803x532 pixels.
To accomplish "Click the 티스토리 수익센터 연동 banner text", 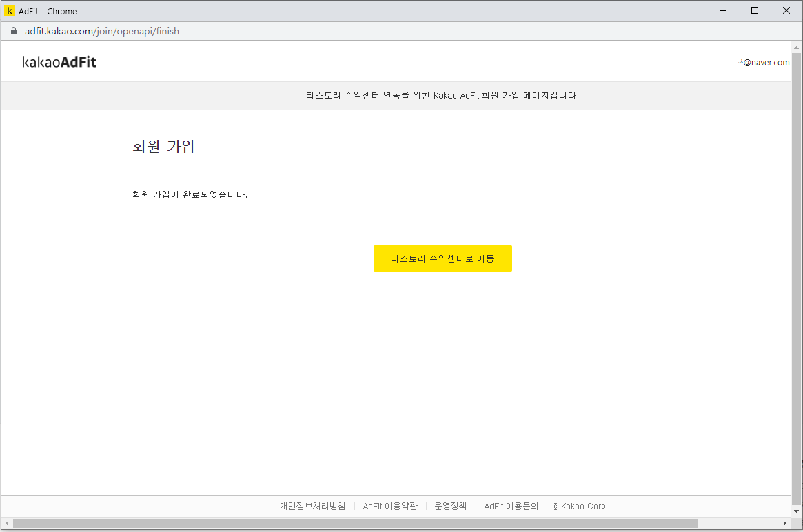I will (x=443, y=95).
